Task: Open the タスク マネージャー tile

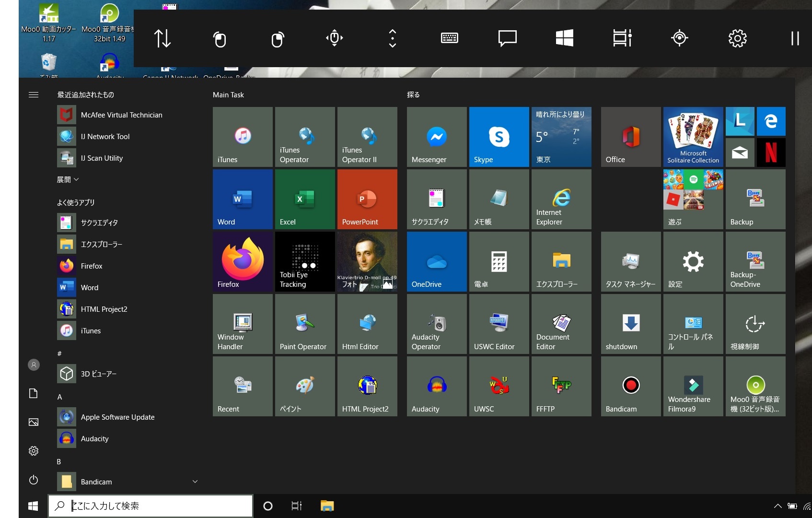Action: click(x=631, y=261)
